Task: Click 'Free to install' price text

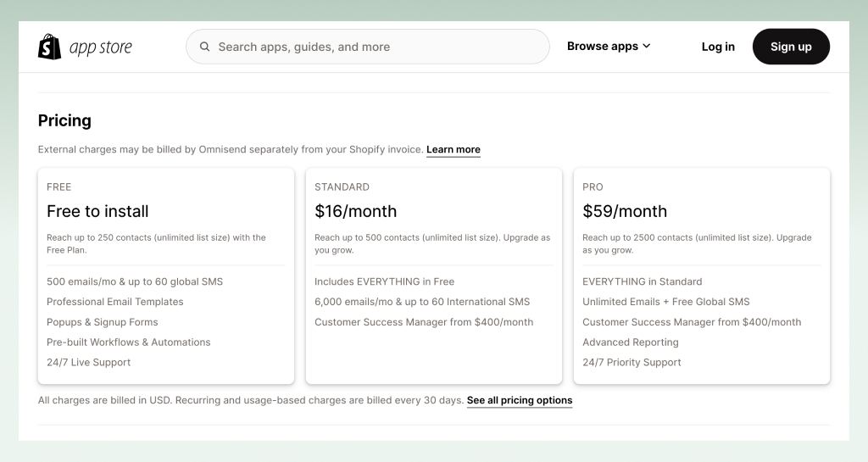Action: pyautogui.click(x=97, y=211)
